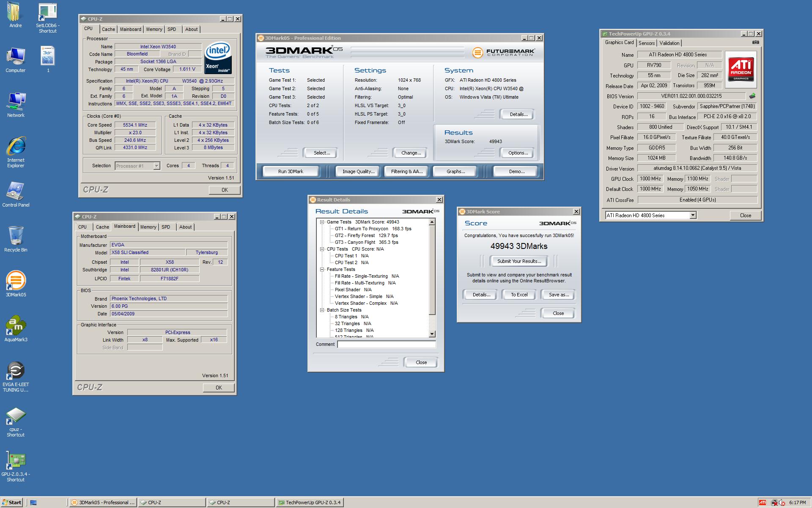Image resolution: width=812 pixels, height=508 pixels.
Task: Click Options... under Results
Action: pyautogui.click(x=518, y=153)
